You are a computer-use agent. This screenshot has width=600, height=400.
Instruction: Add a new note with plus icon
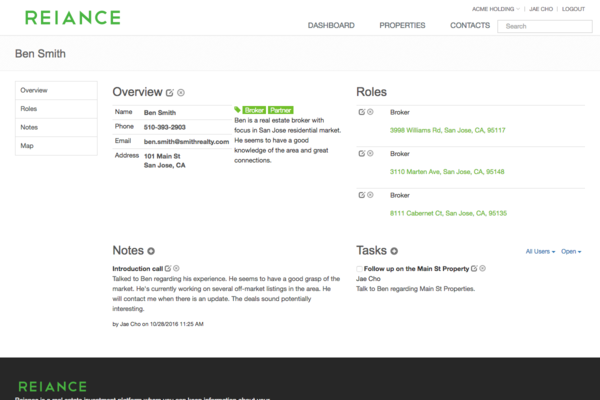[x=151, y=251]
